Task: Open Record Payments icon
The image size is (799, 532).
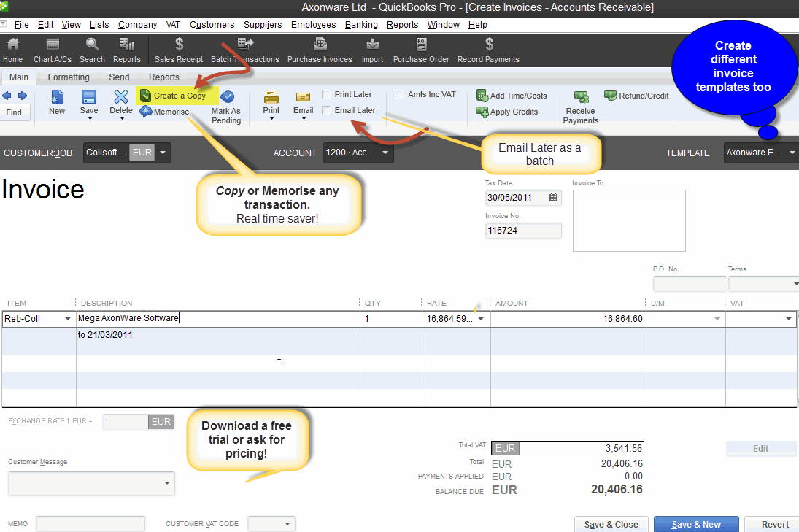Action: coord(489,50)
